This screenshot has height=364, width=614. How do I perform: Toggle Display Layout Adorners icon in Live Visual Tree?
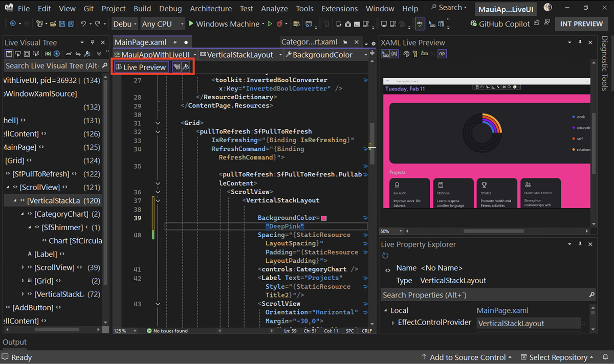[x=27, y=54]
